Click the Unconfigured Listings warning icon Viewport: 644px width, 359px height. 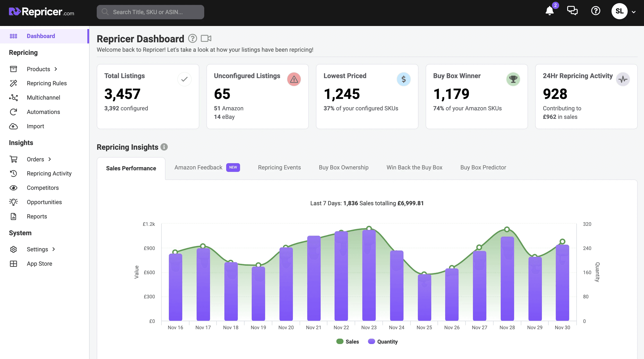pyautogui.click(x=294, y=79)
